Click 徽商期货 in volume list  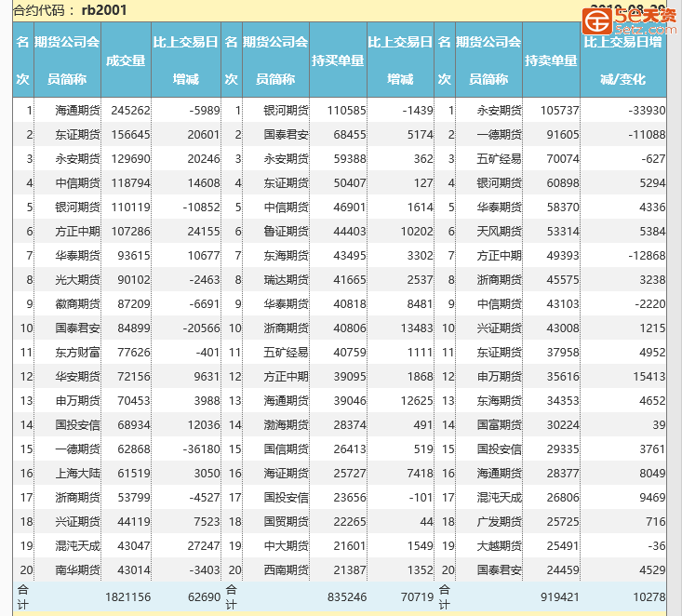click(77, 304)
